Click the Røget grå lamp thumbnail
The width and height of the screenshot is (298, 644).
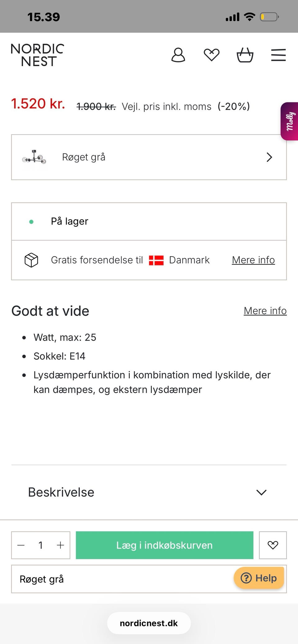pos(34,157)
